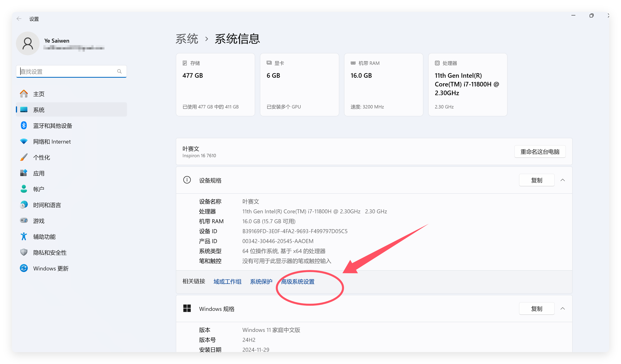Image resolution: width=621 pixels, height=364 pixels.
Task: Open 时间和语言 clock globe icon
Action: (x=24, y=205)
